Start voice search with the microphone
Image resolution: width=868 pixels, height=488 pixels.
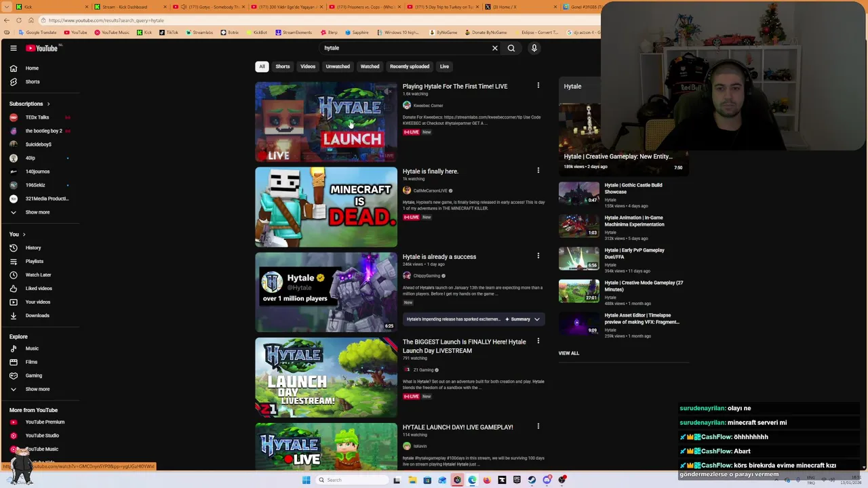pos(534,48)
